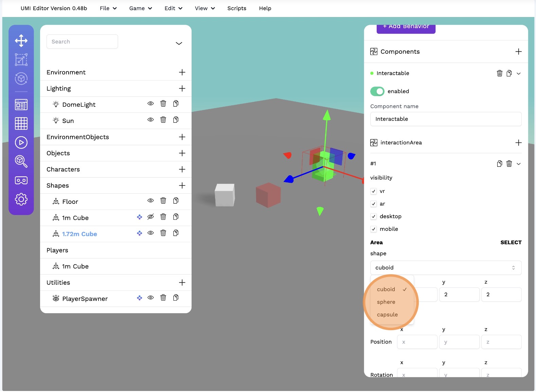Choose sphere from the shape options
Image resolution: width=536 pixels, height=392 pixels.
386,302
